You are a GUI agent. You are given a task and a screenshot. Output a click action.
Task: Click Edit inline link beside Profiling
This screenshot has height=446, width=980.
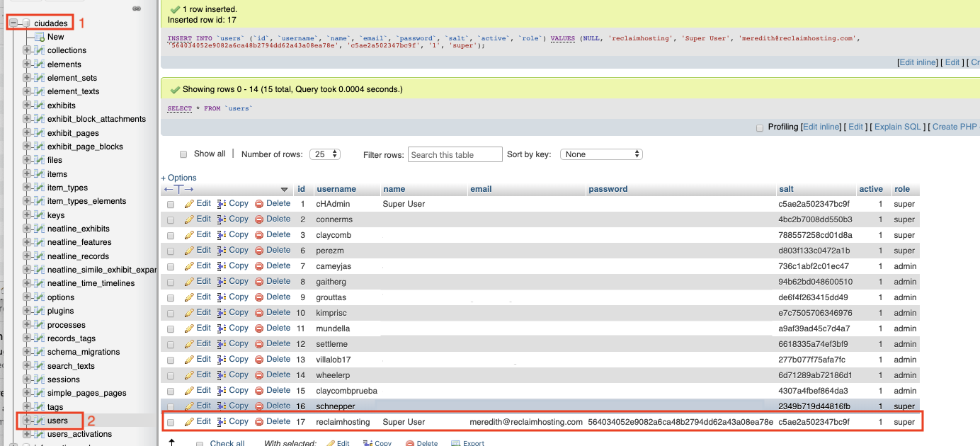(821, 127)
